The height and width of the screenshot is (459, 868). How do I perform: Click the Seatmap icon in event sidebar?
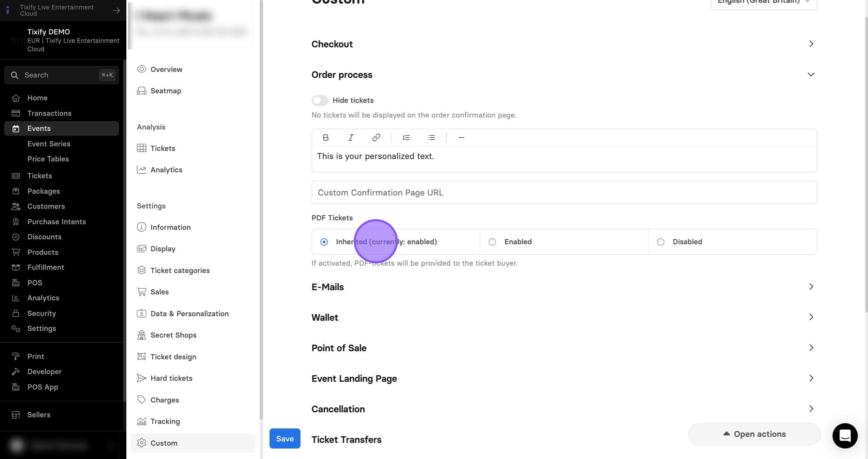click(141, 91)
